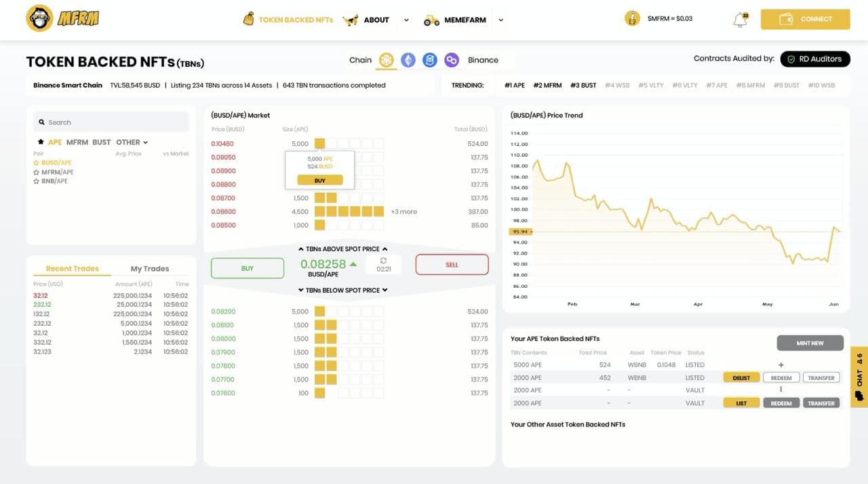Image resolution: width=868 pixels, height=484 pixels.
Task: Open trending #10 WSB
Action: click(x=821, y=86)
